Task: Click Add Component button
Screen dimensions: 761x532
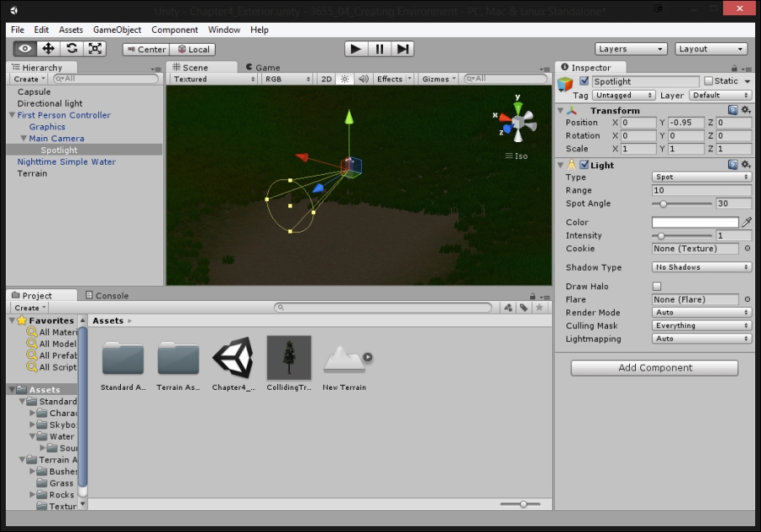Action: pos(654,368)
